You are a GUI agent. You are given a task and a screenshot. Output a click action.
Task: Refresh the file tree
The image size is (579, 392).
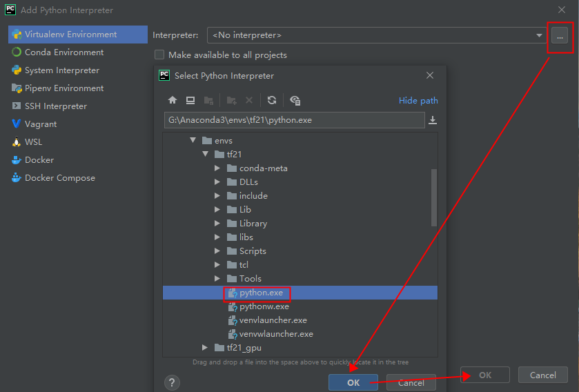pos(272,100)
